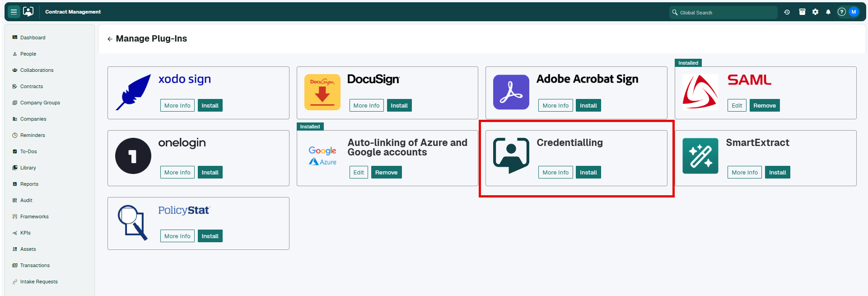Screen dimensions: 868x296
Task: Click the Adobe Acrobat Sign logo
Action: pyautogui.click(x=511, y=92)
